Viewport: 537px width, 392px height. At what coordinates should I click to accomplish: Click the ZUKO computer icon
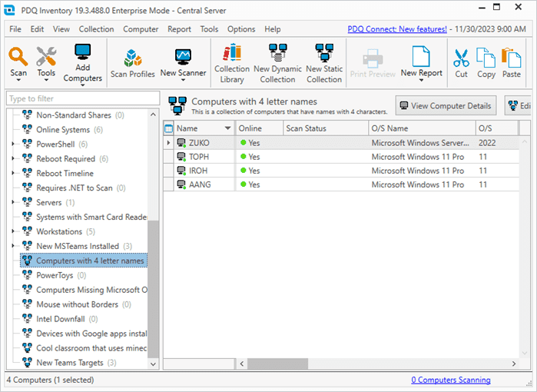coord(181,143)
